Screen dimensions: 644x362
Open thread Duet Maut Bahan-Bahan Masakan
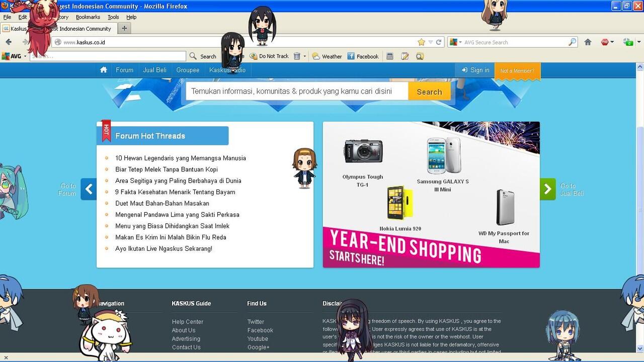point(162,203)
